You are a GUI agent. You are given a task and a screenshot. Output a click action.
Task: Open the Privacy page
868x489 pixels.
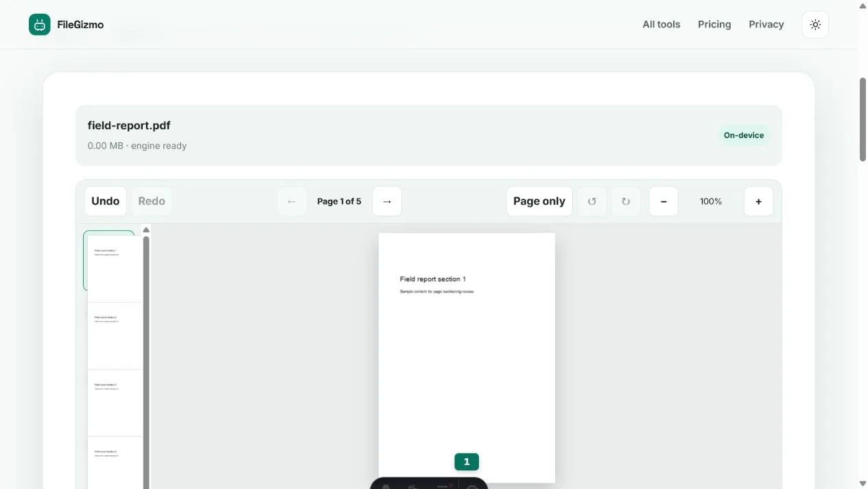tap(766, 25)
